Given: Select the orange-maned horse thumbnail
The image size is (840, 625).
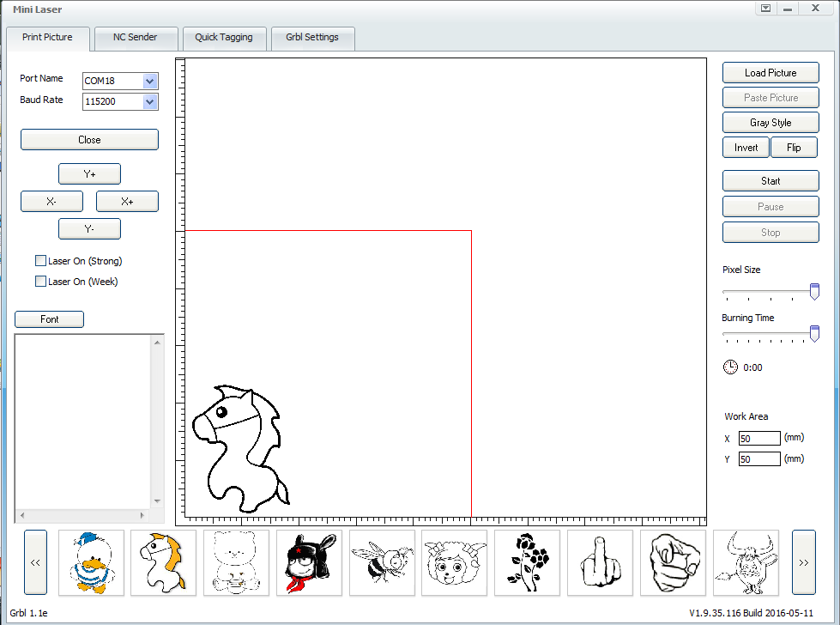Looking at the screenshot, I should point(163,562).
